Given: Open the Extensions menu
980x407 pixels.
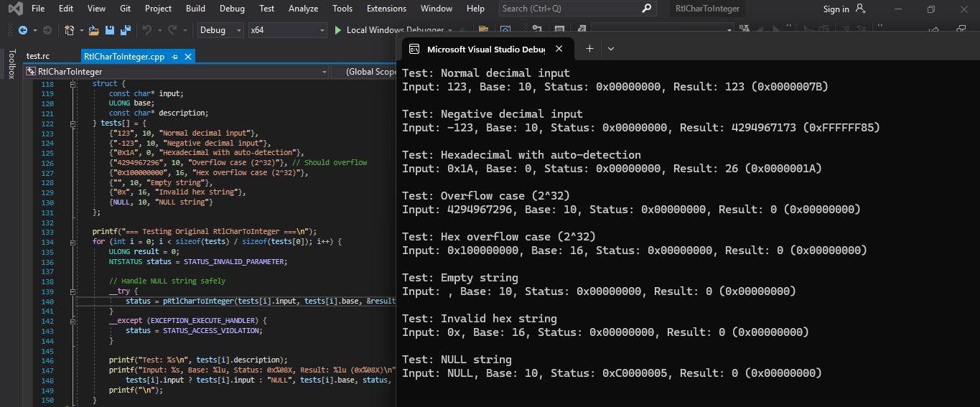Looking at the screenshot, I should click(386, 9).
